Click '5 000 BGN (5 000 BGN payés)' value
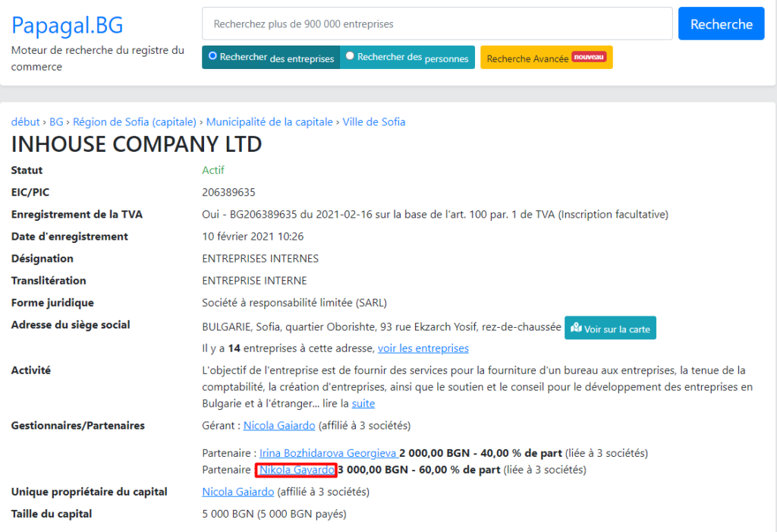 click(274, 514)
